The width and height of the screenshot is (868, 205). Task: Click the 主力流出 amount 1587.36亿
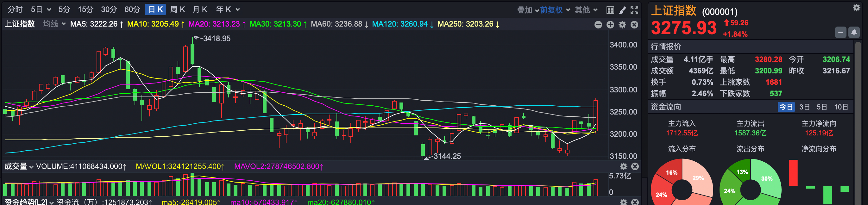click(751, 133)
